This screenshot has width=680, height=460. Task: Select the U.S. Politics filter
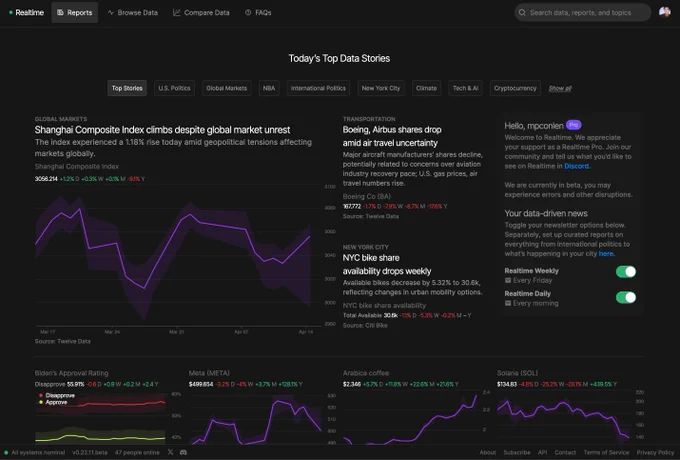pyautogui.click(x=174, y=88)
